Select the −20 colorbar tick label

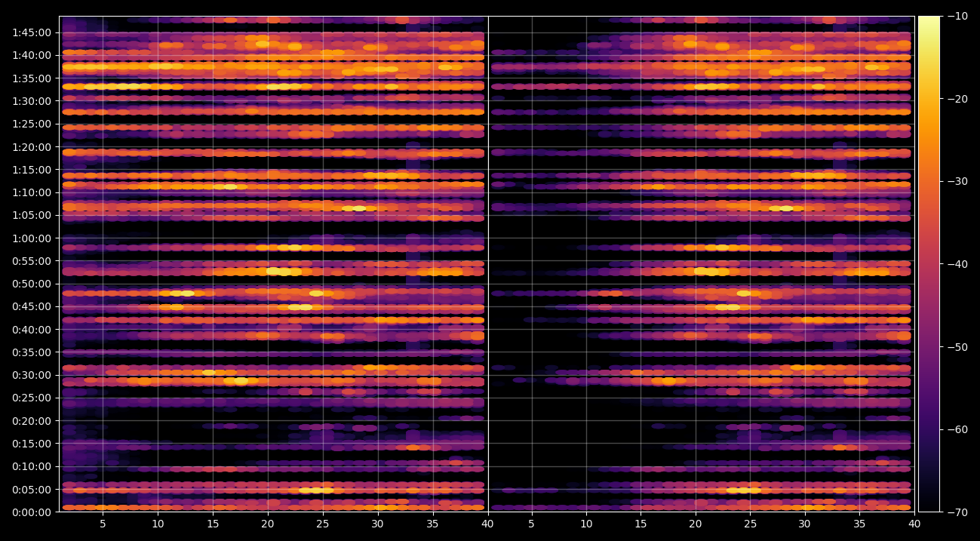tap(957, 99)
